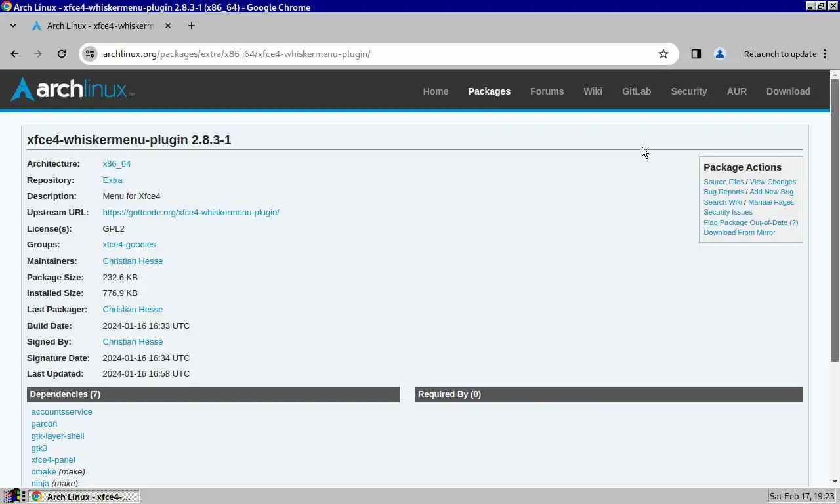Open Signed By Christian Hesse link
This screenshot has height=504, width=840.
133,341
